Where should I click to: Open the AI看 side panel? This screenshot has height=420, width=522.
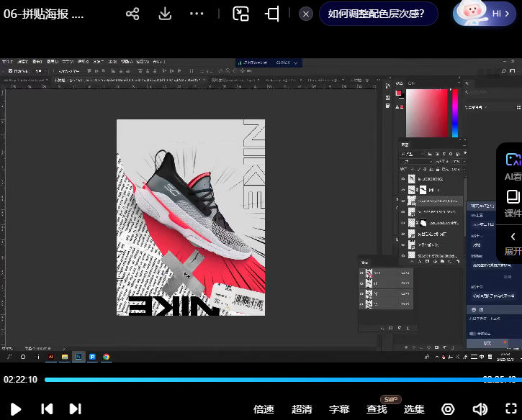(513, 166)
